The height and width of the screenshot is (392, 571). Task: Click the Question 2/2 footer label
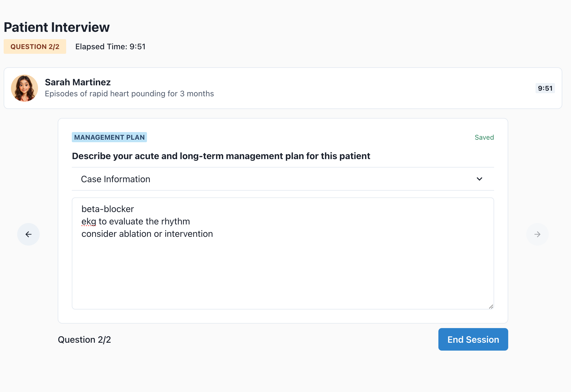[x=84, y=340]
